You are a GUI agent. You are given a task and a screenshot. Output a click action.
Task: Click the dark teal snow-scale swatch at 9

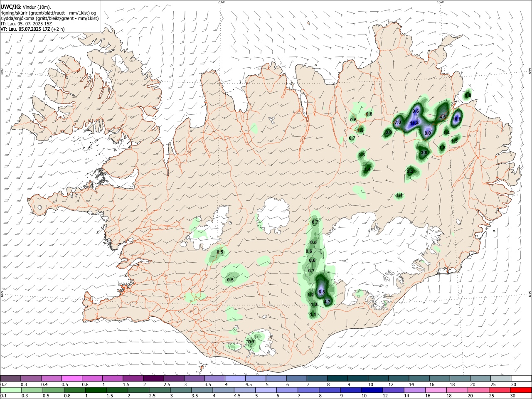pos(357,378)
